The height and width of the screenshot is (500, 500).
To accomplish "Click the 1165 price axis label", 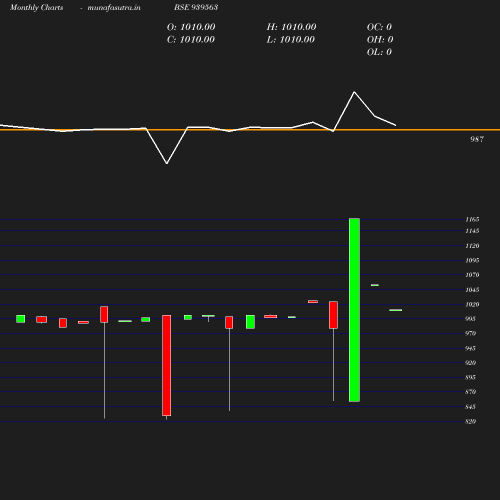I will point(472,219).
